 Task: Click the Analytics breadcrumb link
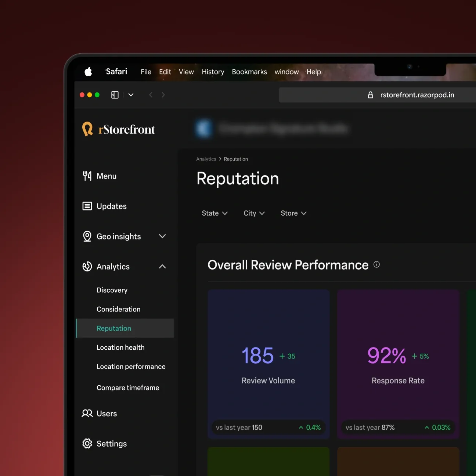coord(206,159)
